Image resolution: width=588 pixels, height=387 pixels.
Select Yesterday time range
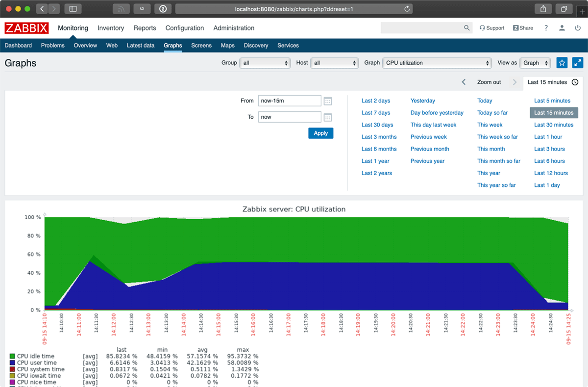pyautogui.click(x=423, y=101)
